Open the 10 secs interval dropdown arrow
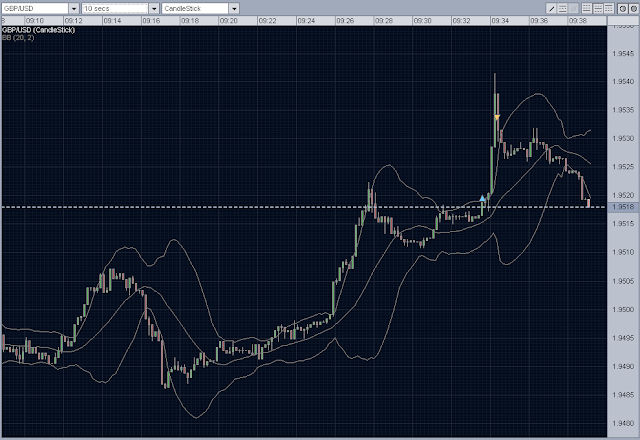Viewport: 640px width, 440px height. coord(154,8)
